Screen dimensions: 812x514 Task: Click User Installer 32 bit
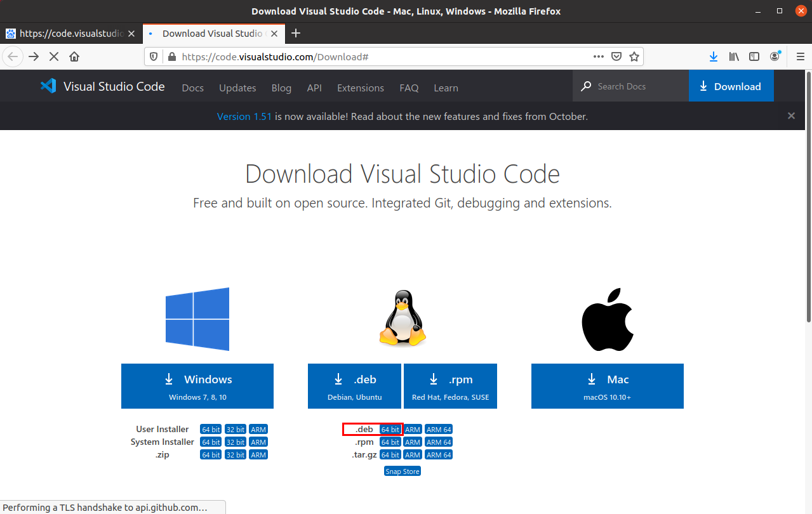[x=236, y=430]
